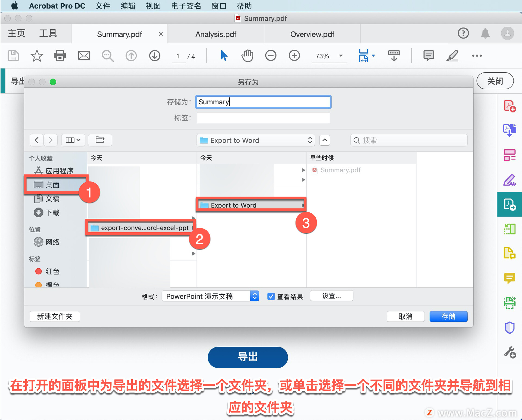Viewport: 522px width, 420px height.
Task: Click the 取消 cancel button
Action: coord(406,316)
